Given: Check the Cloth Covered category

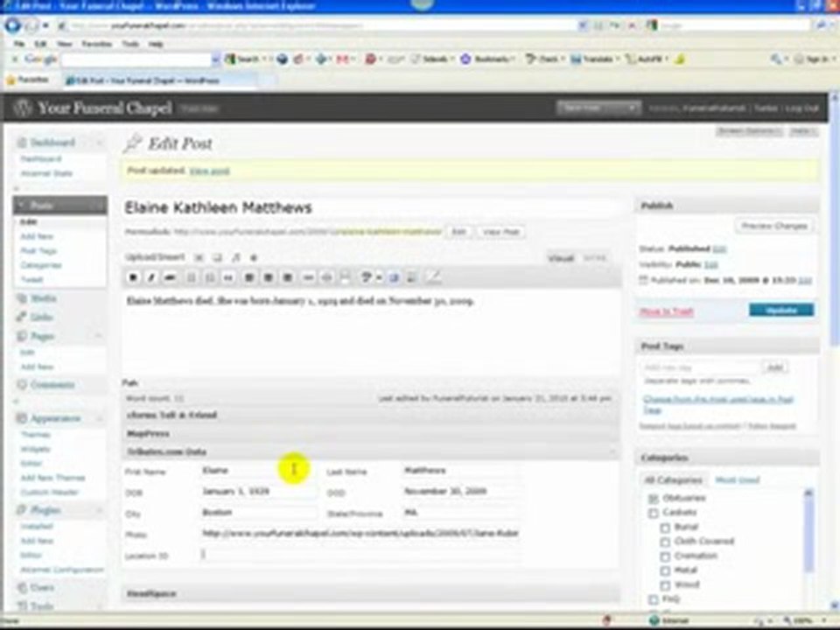Looking at the screenshot, I should [665, 542].
